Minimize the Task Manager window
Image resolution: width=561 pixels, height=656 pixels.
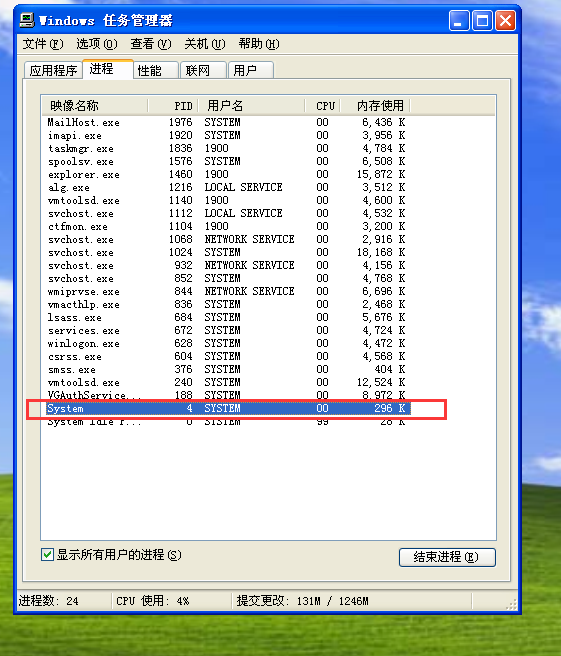[459, 20]
